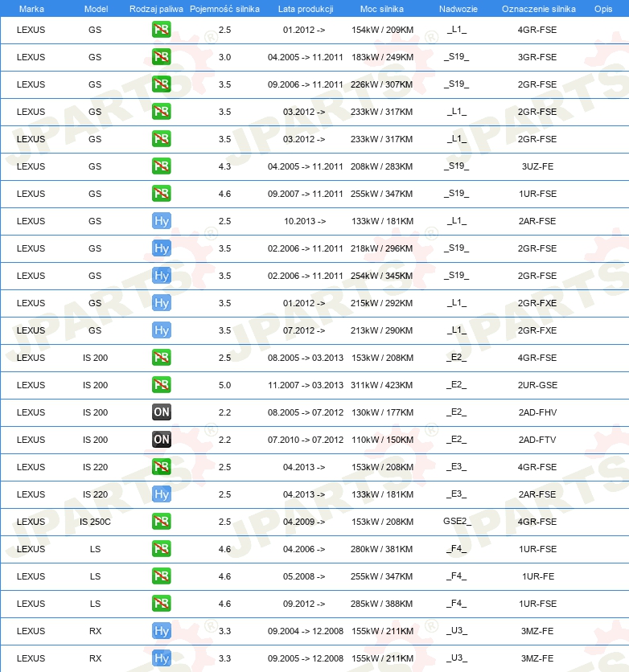Click the Hy icon in the RX 09.2004 -> 12.2008 row
629x672 pixels.
pyautogui.click(x=161, y=631)
